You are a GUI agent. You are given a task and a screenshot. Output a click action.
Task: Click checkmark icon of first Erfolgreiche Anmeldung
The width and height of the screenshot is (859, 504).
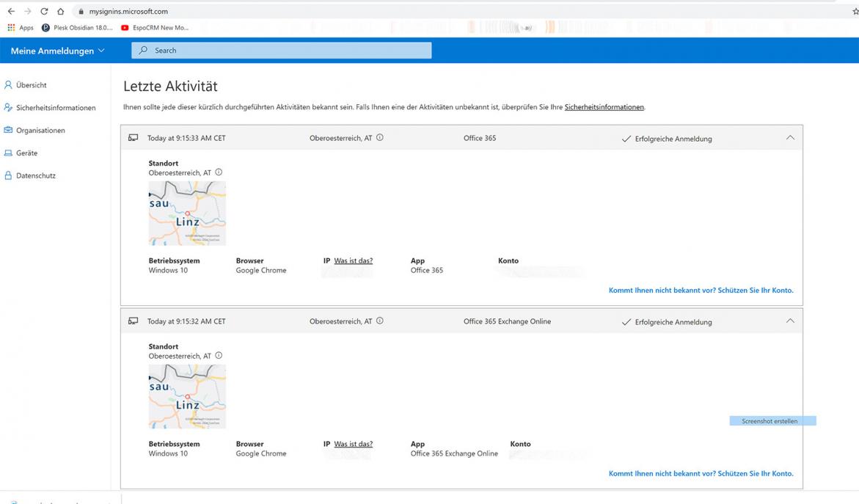coord(626,139)
